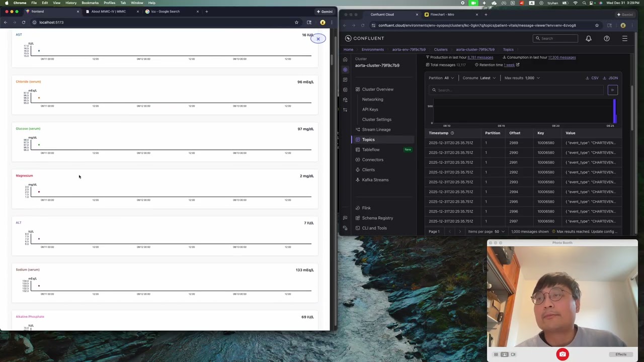Open Gemini in the frontend browser window

(325, 12)
